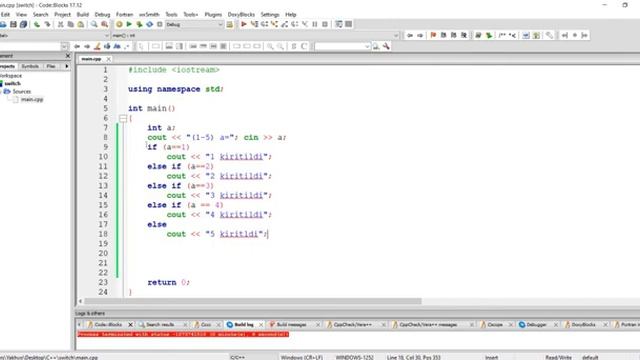Viewport: 640px width, 360px height.
Task: Insert doxygen block comment icon
Action: pyautogui.click(x=502, y=36)
